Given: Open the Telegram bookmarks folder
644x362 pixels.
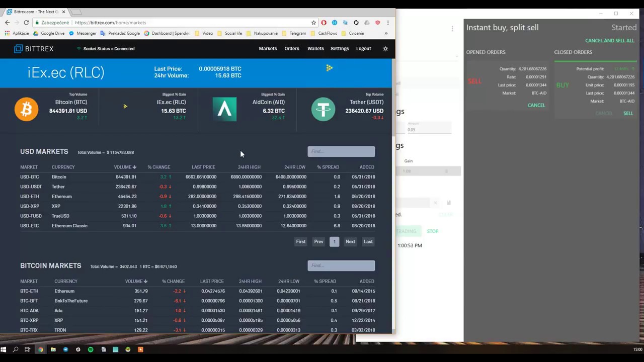Looking at the screenshot, I should tap(294, 33).
